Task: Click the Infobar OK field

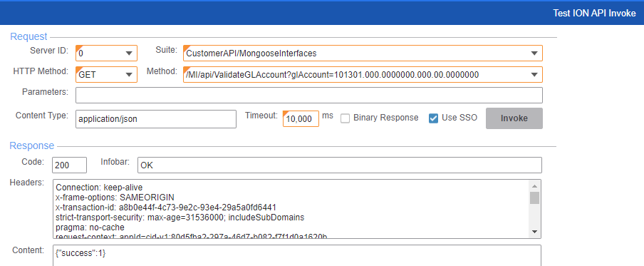Action: 340,165
